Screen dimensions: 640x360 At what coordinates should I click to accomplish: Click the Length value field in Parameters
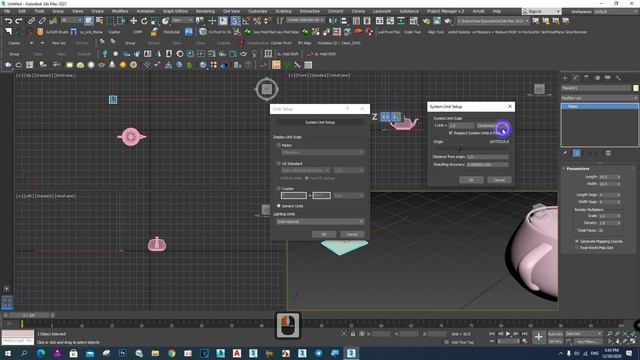pos(609,177)
